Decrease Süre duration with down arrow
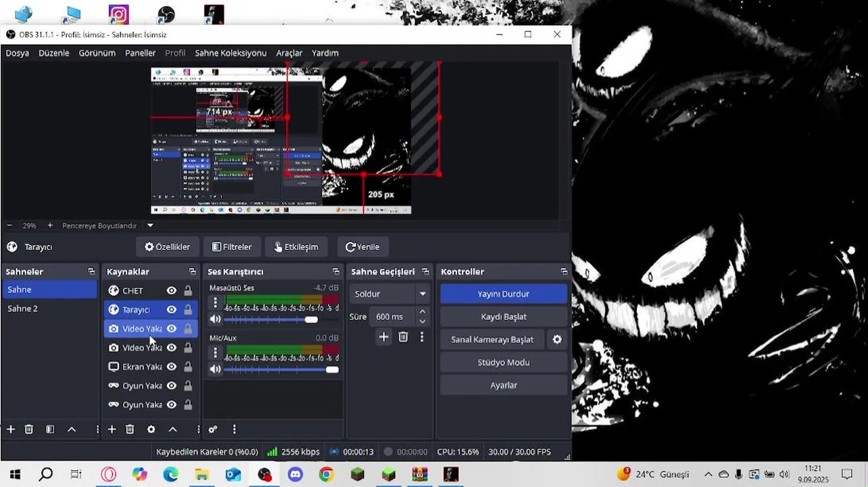Viewport: 868px width, 487px height. [x=423, y=321]
